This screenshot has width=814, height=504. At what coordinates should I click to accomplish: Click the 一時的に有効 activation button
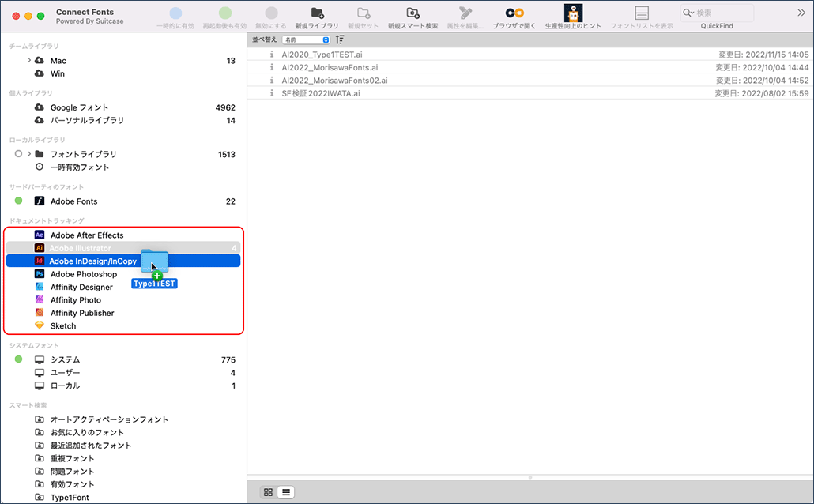pyautogui.click(x=175, y=13)
